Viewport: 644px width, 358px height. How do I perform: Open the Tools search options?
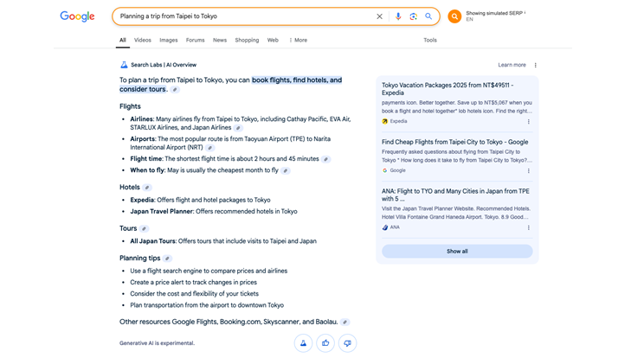pyautogui.click(x=429, y=40)
